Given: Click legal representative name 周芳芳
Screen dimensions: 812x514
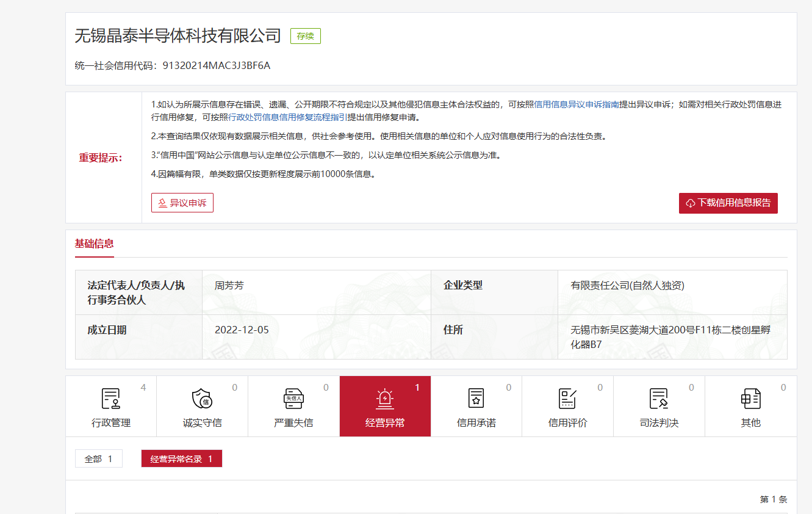Looking at the screenshot, I should (229, 285).
